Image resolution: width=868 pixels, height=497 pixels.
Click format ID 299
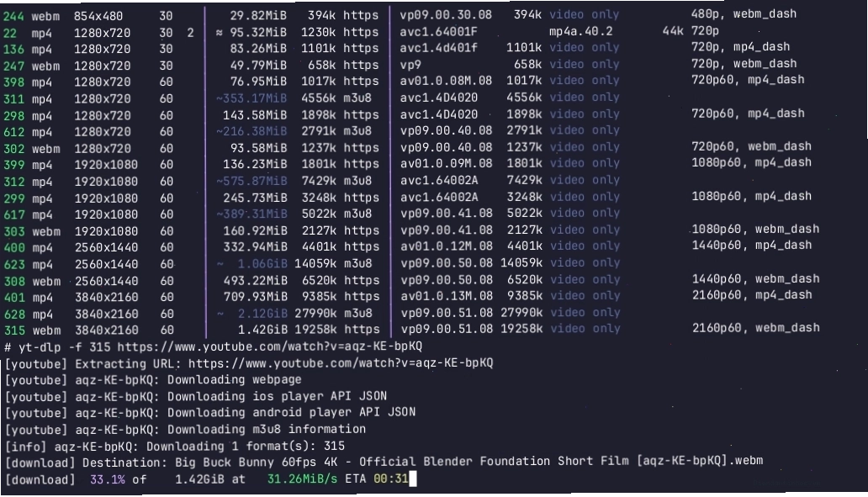click(x=13, y=198)
